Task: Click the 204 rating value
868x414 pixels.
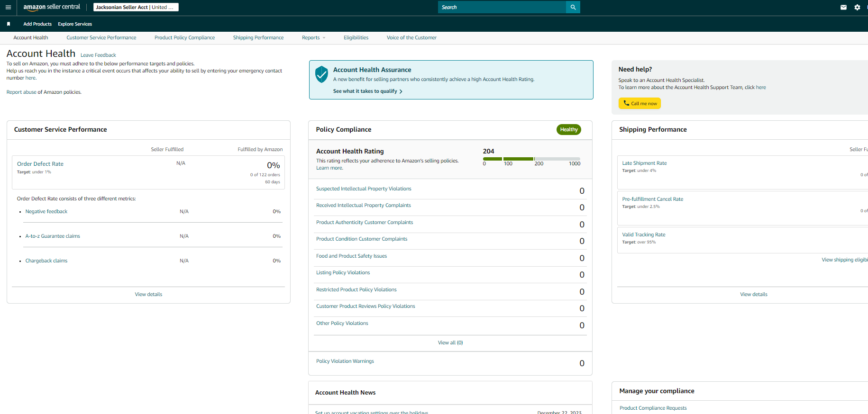Action: [488, 151]
